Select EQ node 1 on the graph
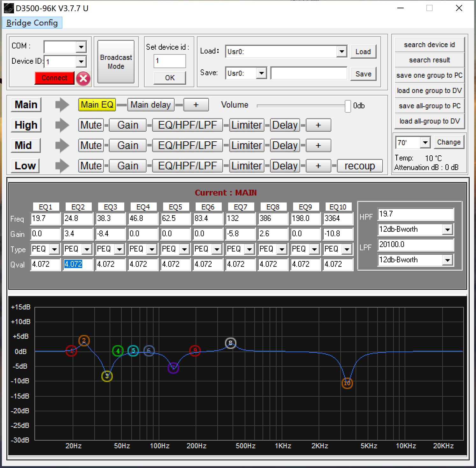Screen dimensions: 476x468 pos(71,351)
